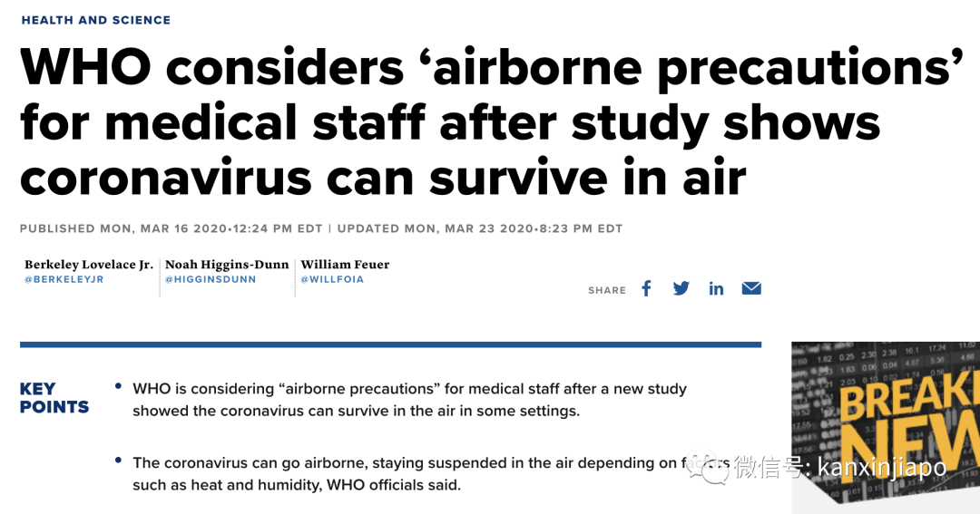Click the first key point about airborne precautions
This screenshot has height=514, width=980.
pyautogui.click(x=409, y=399)
